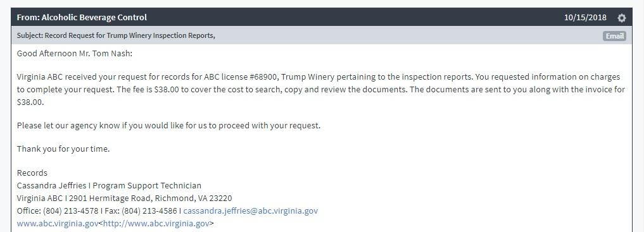Viewport: 644px width, 232px height.
Task: Click the Cassandra Jeffries Program Support Technician line
Action: [110, 186]
